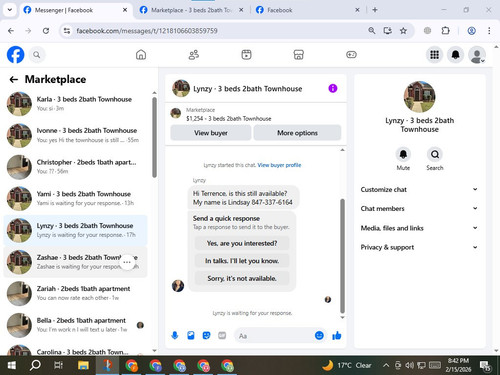Click View buyer button
Screen dimensions: 500x375
pyautogui.click(x=211, y=133)
